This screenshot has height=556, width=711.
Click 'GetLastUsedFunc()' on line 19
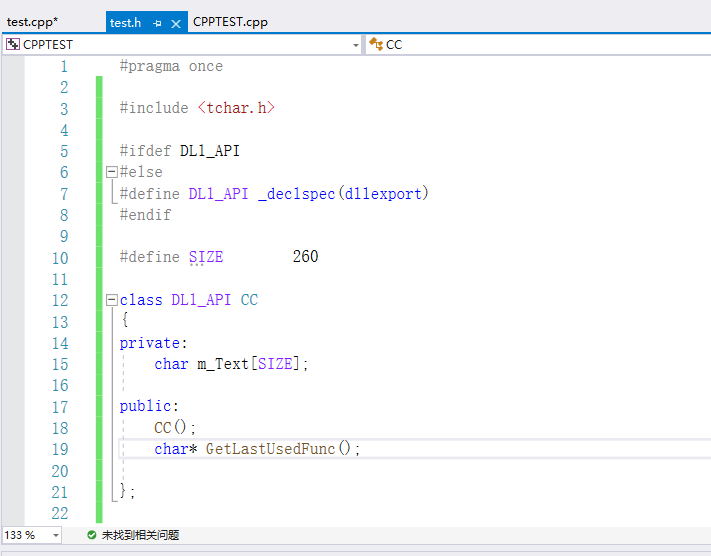pyautogui.click(x=278, y=449)
